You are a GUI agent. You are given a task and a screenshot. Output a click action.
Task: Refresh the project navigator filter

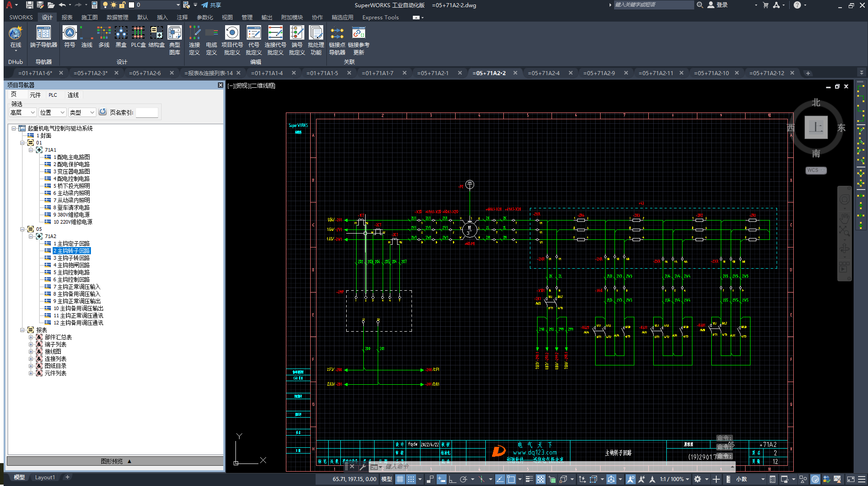tap(103, 112)
